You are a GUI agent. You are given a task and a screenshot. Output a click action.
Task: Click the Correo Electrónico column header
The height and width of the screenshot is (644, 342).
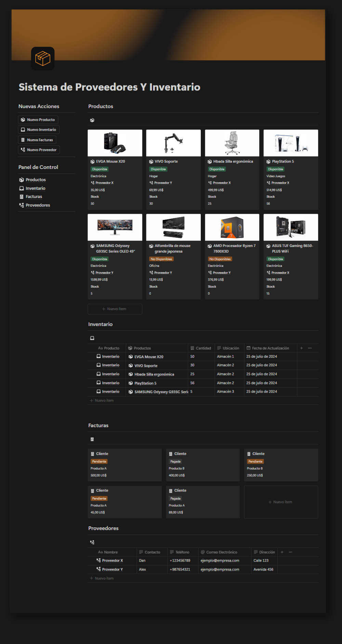(x=225, y=552)
